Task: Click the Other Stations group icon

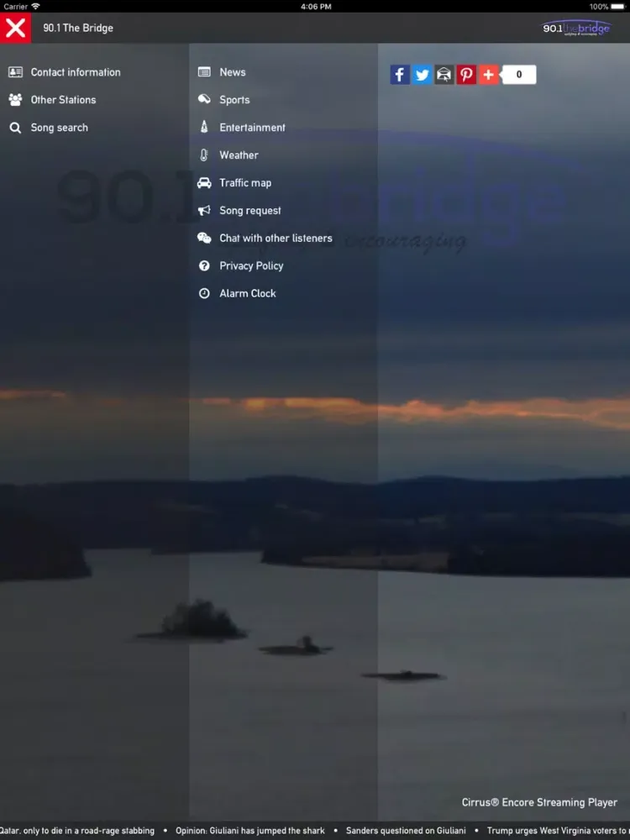Action: click(15, 100)
